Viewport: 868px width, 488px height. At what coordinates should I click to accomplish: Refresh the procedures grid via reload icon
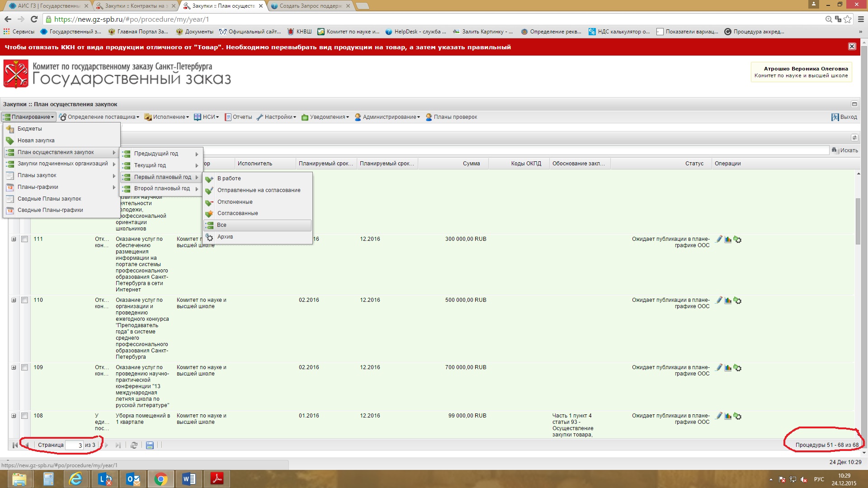tap(134, 445)
